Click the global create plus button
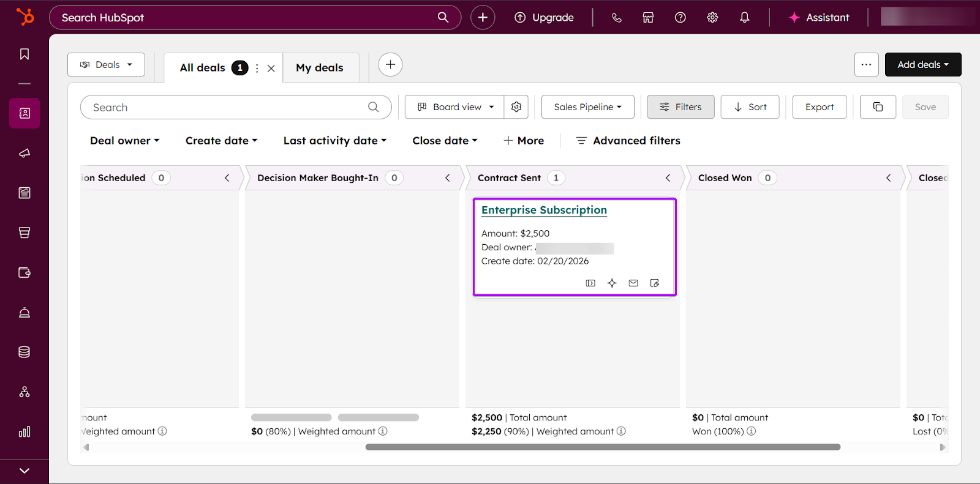This screenshot has width=980, height=484. click(483, 17)
